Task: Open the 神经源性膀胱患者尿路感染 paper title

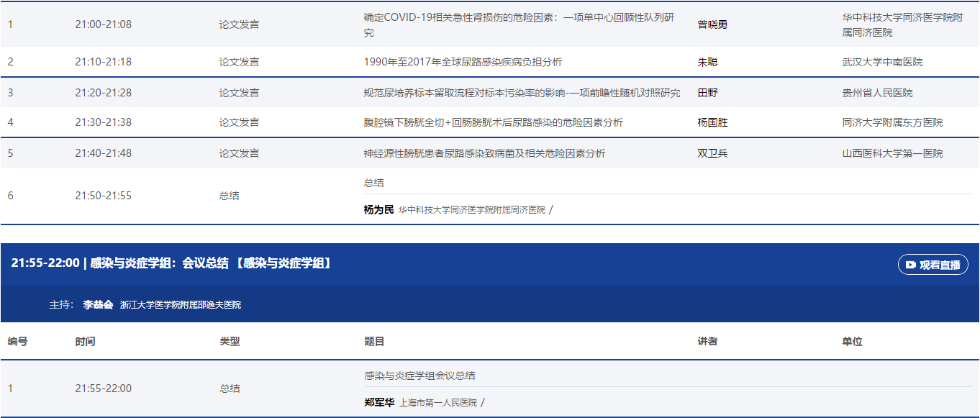Action: click(484, 153)
